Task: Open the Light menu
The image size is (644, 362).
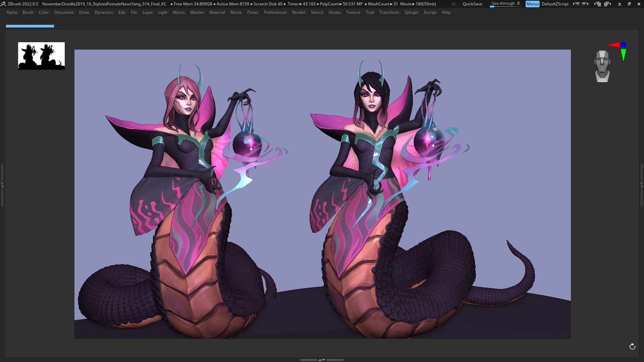Action: 163,12
